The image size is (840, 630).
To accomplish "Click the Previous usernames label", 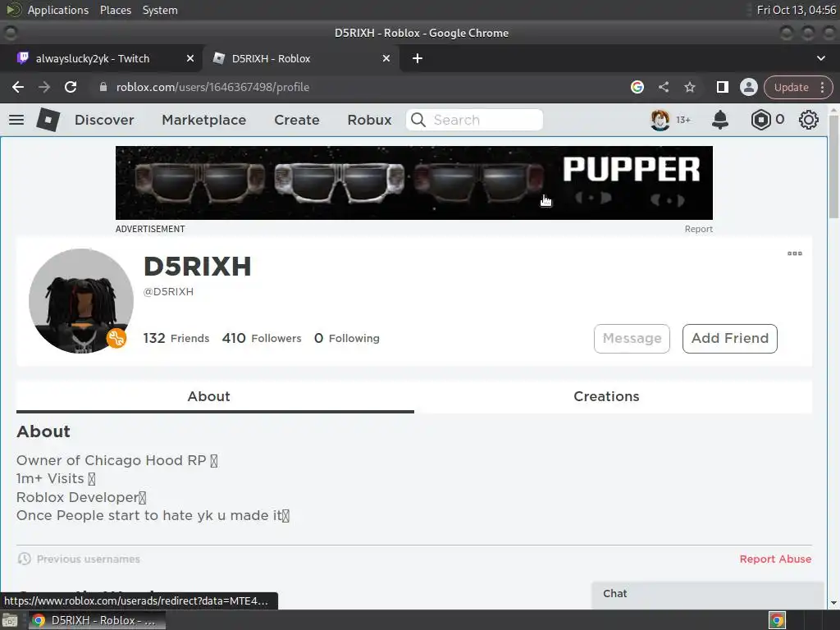I will click(x=89, y=559).
